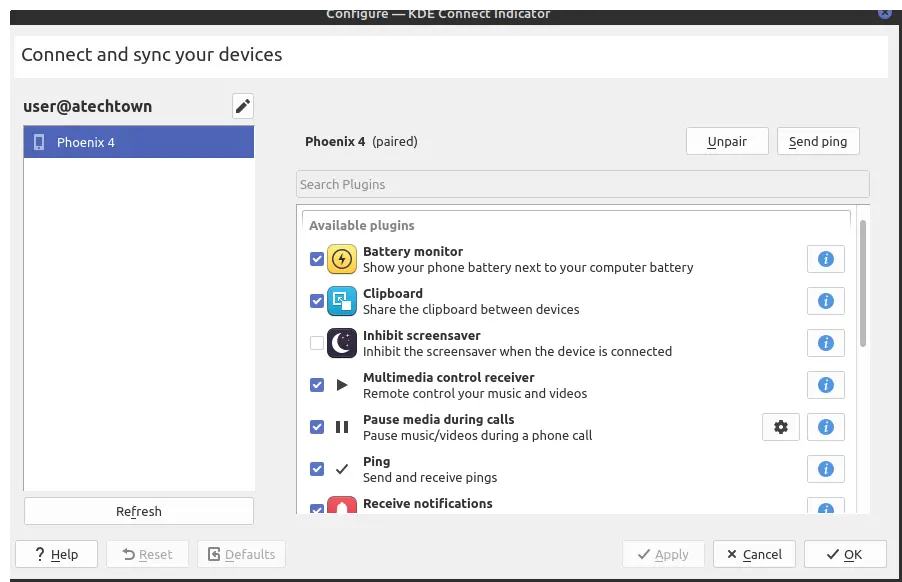This screenshot has width=902, height=582.
Task: Click the "user@atechtown" device name
Action: pyautogui.click(x=87, y=106)
